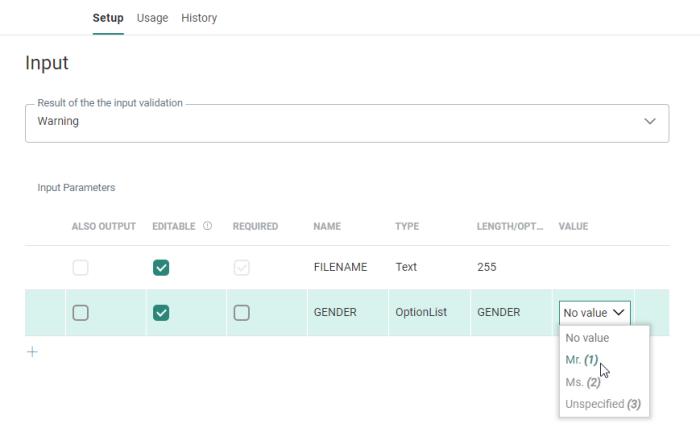
Task: Open the History tab
Action: [x=199, y=18]
